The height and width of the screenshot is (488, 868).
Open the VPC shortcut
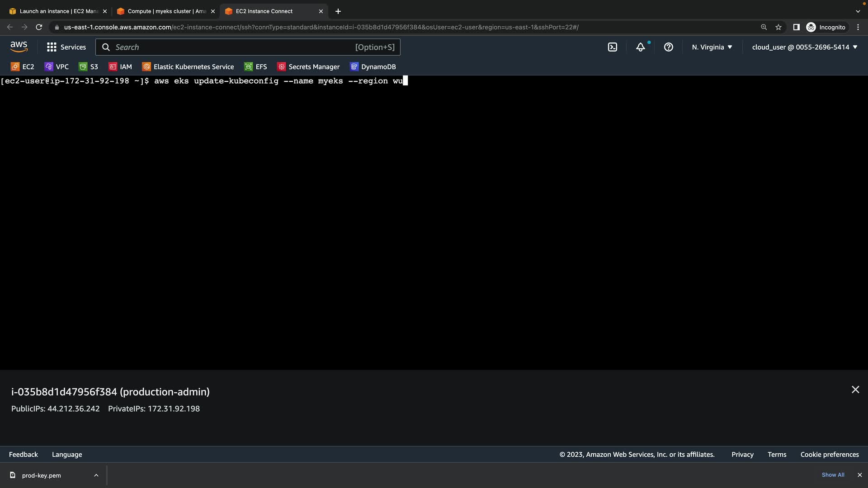click(57, 67)
